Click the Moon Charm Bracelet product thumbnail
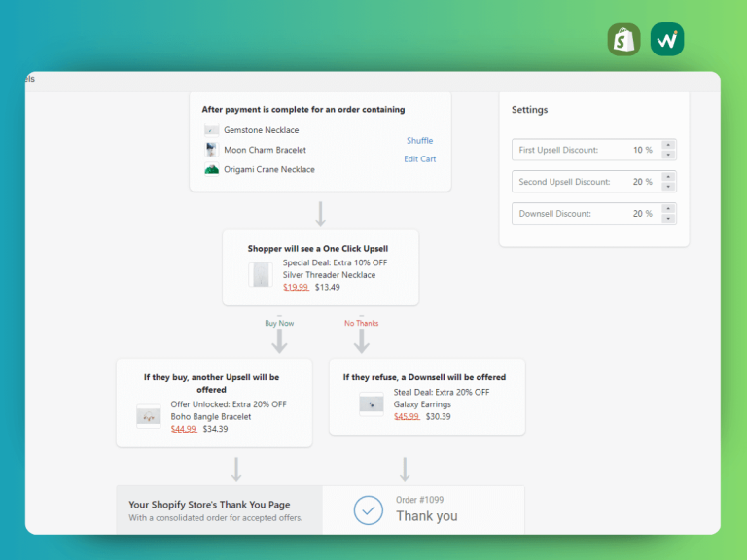Viewport: 747px width, 560px height. click(211, 150)
